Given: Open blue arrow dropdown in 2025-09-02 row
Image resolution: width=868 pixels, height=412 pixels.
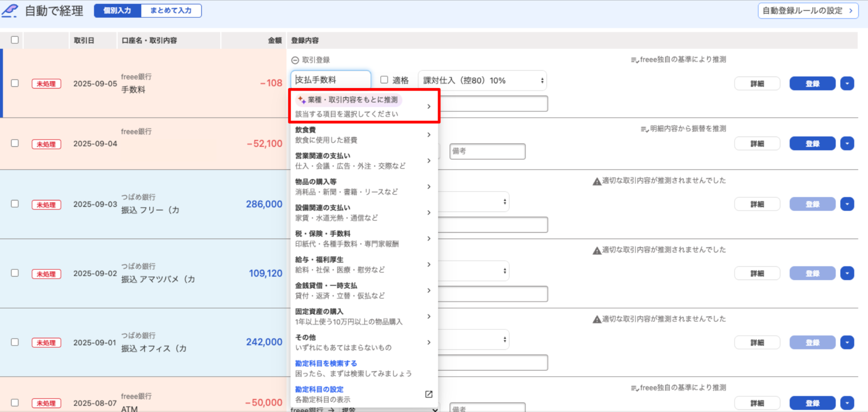Looking at the screenshot, I should (847, 273).
